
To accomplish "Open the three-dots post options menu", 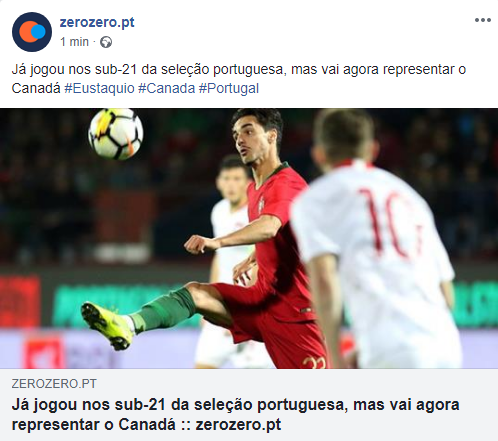I will coord(483,20).
